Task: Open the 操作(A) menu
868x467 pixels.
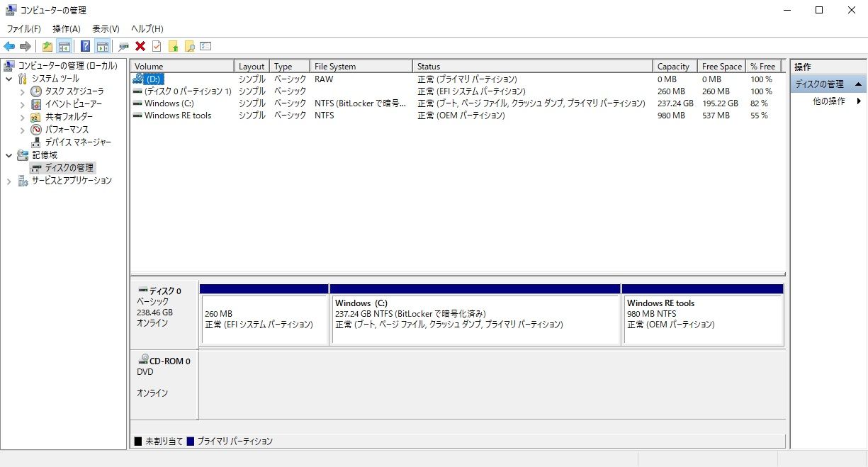Action: pyautogui.click(x=67, y=29)
